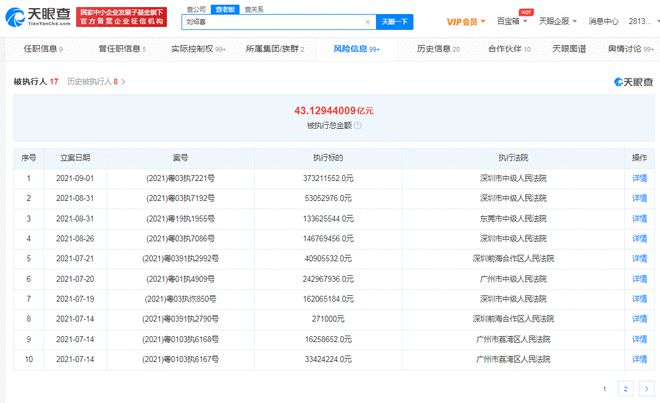Open the 天眼图谱 tab
Viewport: 660px width, 403px height.
point(569,49)
